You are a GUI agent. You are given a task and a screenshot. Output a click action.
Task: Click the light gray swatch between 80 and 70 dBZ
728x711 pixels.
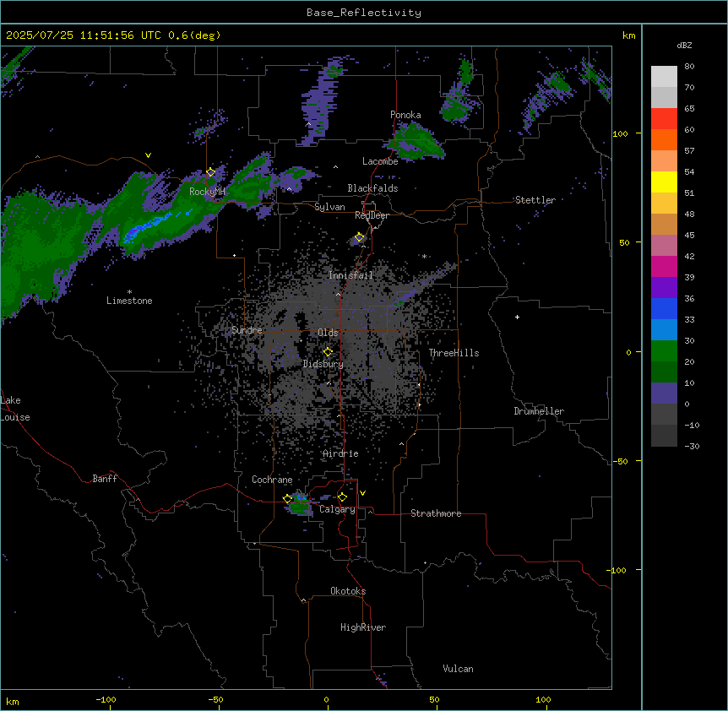click(x=664, y=77)
